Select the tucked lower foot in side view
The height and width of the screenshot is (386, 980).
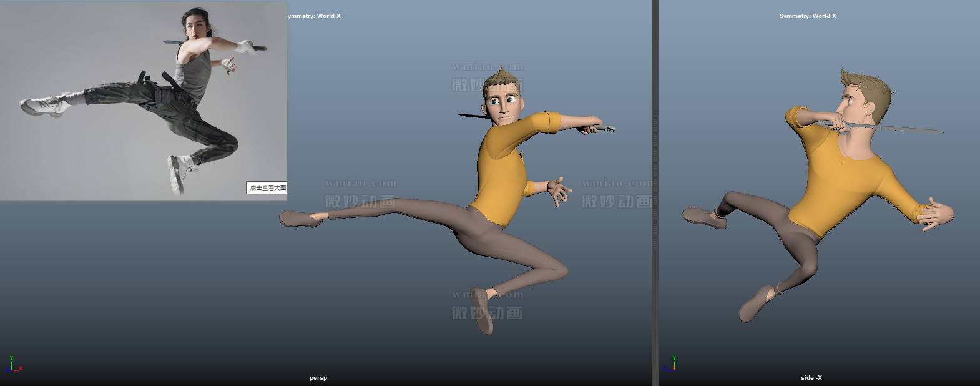(757, 304)
